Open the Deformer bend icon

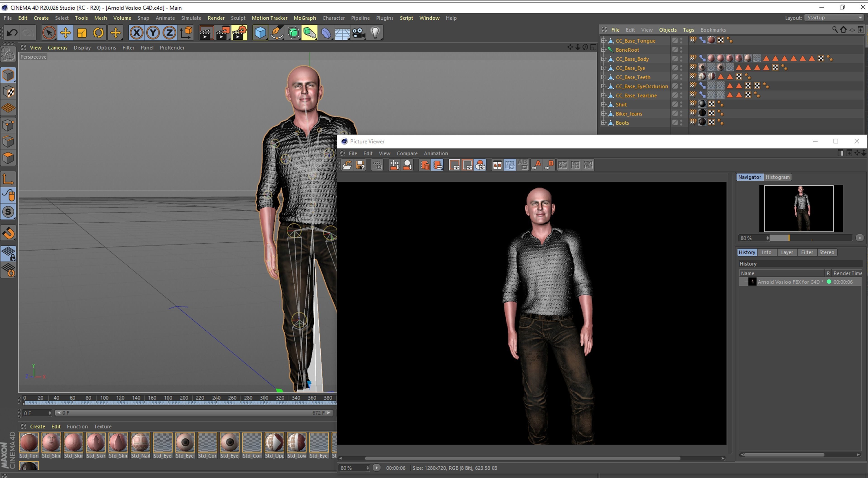pos(326,33)
